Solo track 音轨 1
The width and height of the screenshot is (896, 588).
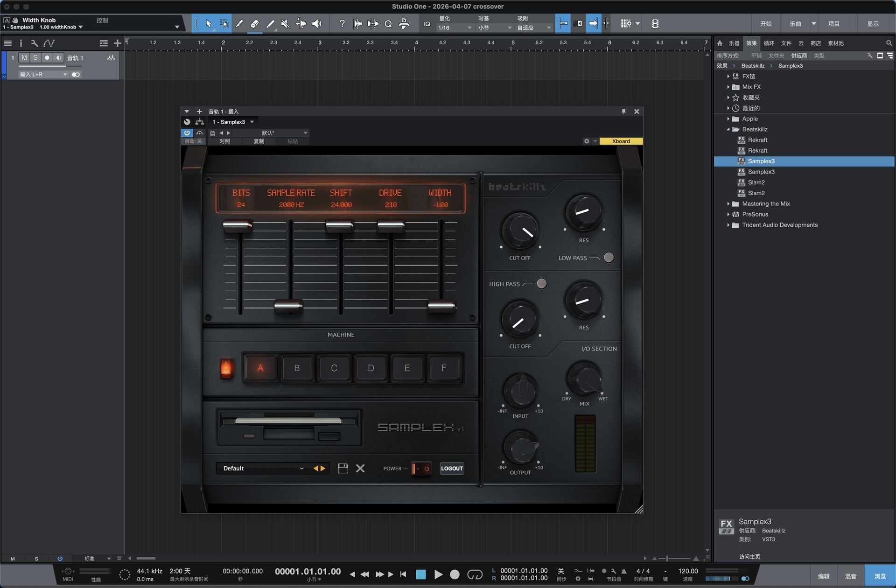coord(35,57)
